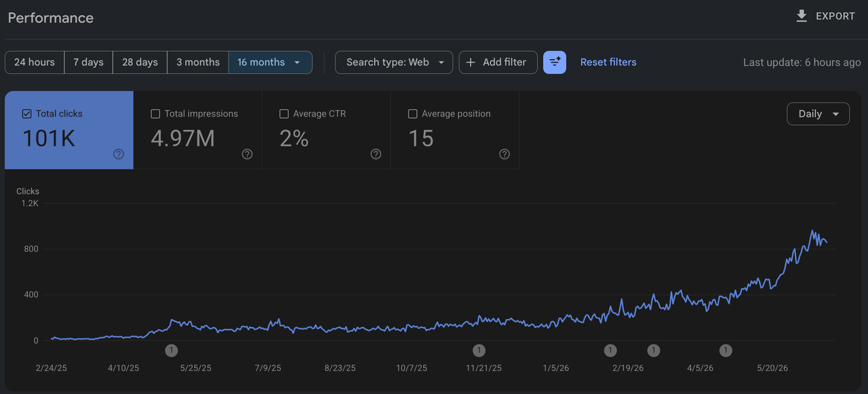Click the 2% average CTR value
This screenshot has height=394, width=868.
294,138
